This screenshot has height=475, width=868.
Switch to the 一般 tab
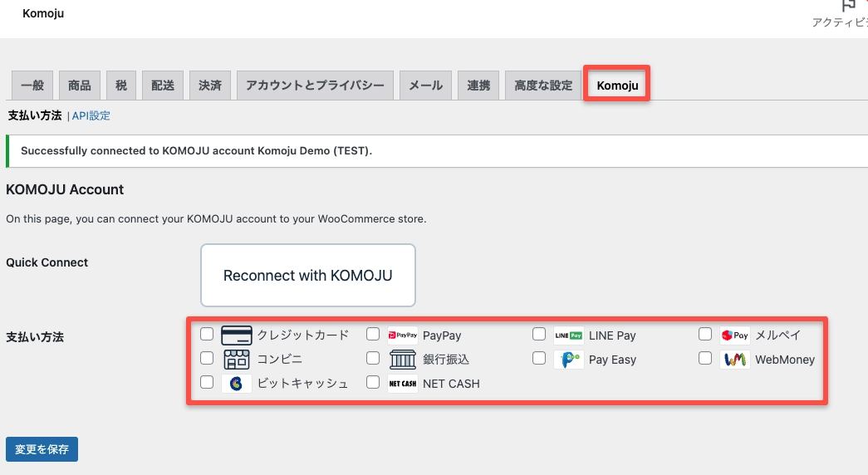tap(32, 86)
